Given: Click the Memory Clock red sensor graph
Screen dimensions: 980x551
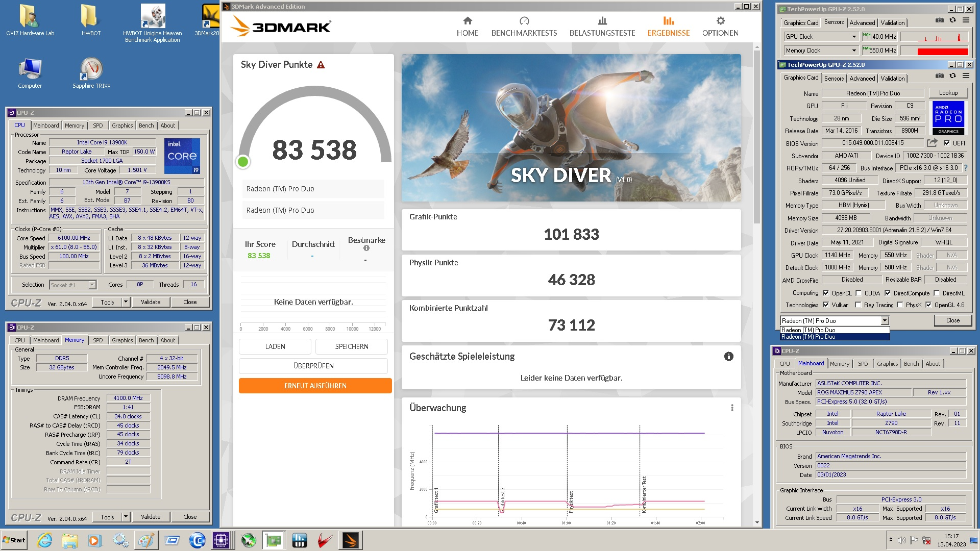Looking at the screenshot, I should click(934, 51).
